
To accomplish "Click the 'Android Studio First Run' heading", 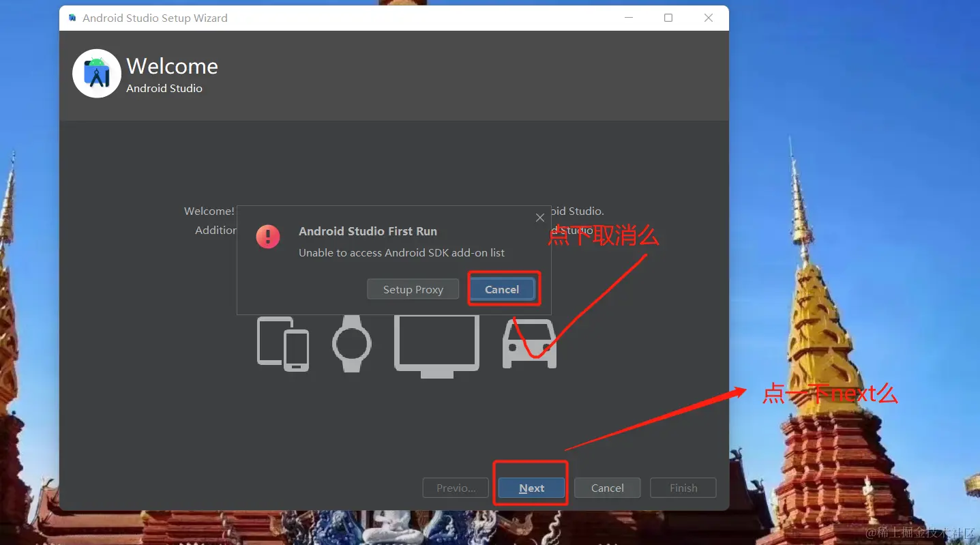I will (x=368, y=231).
